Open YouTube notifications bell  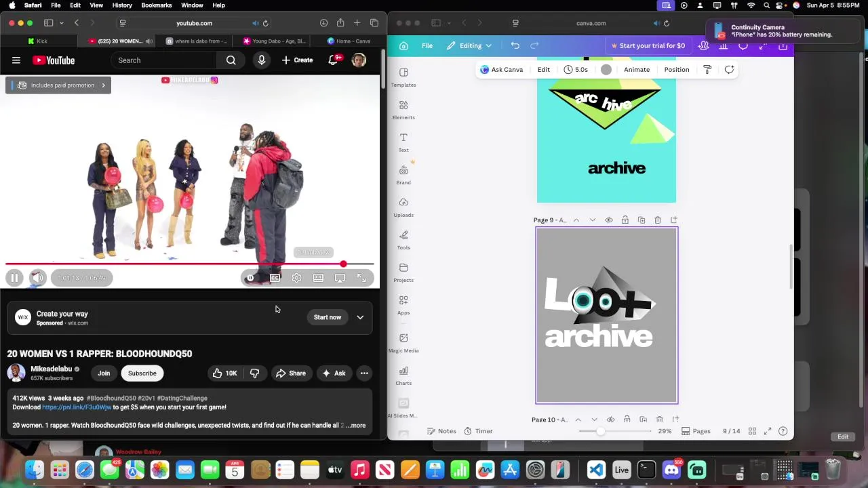333,60
